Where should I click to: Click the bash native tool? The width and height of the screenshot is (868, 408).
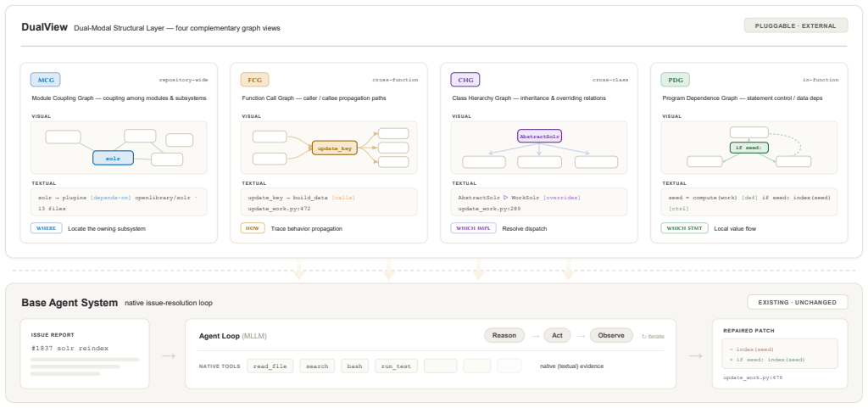coord(354,366)
